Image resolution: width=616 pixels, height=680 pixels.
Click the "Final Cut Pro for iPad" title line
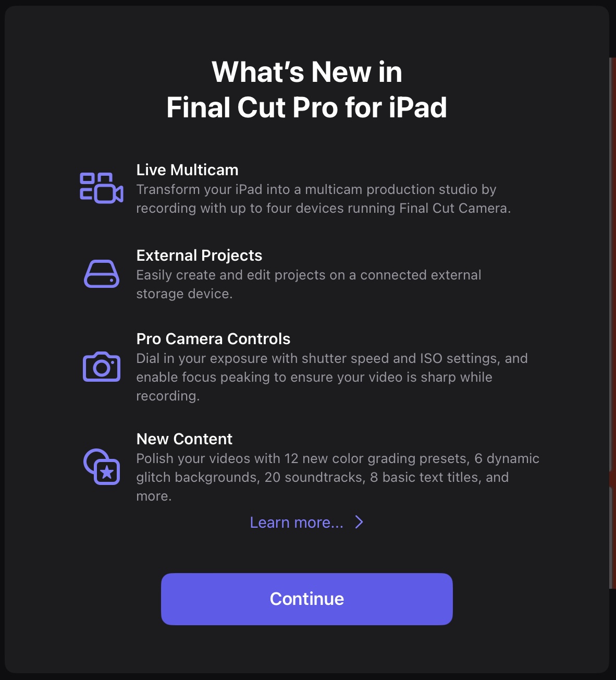pyautogui.click(x=307, y=107)
